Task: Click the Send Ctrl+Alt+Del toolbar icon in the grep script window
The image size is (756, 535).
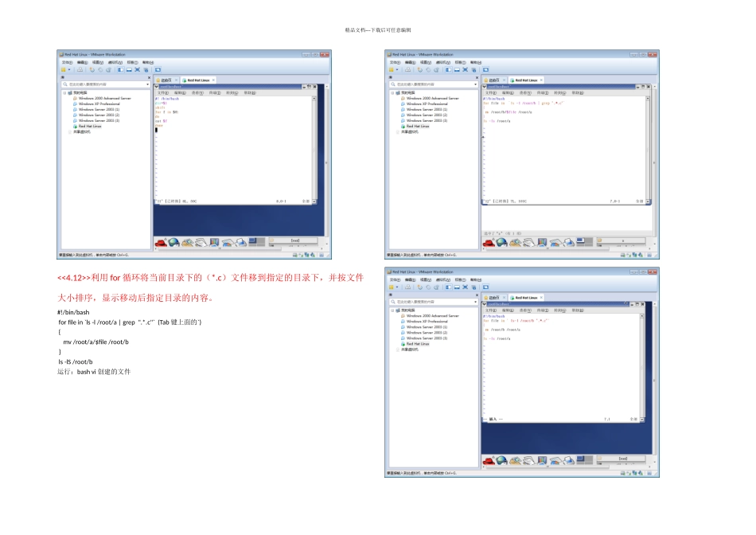Action: pos(408,70)
